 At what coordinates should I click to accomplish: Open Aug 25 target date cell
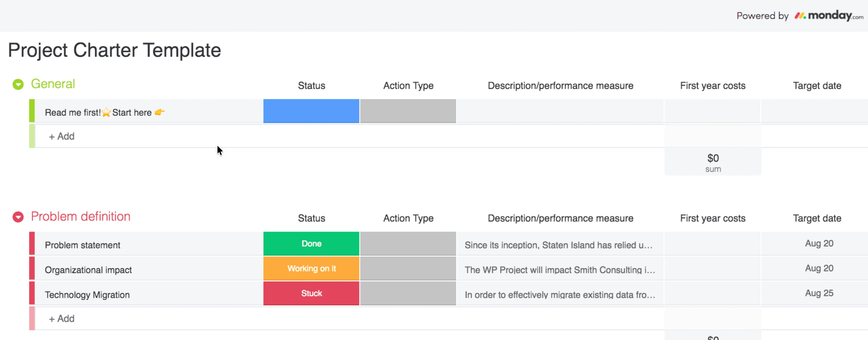[819, 293]
